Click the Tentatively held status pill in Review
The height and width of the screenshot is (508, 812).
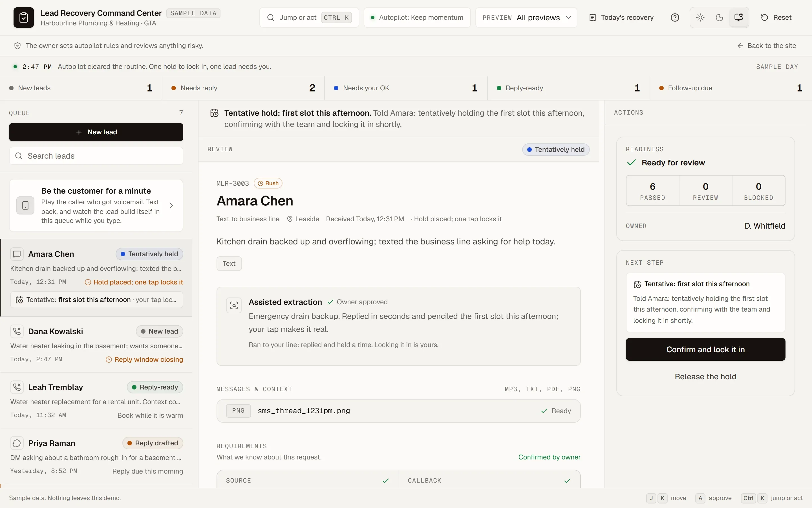coord(556,150)
